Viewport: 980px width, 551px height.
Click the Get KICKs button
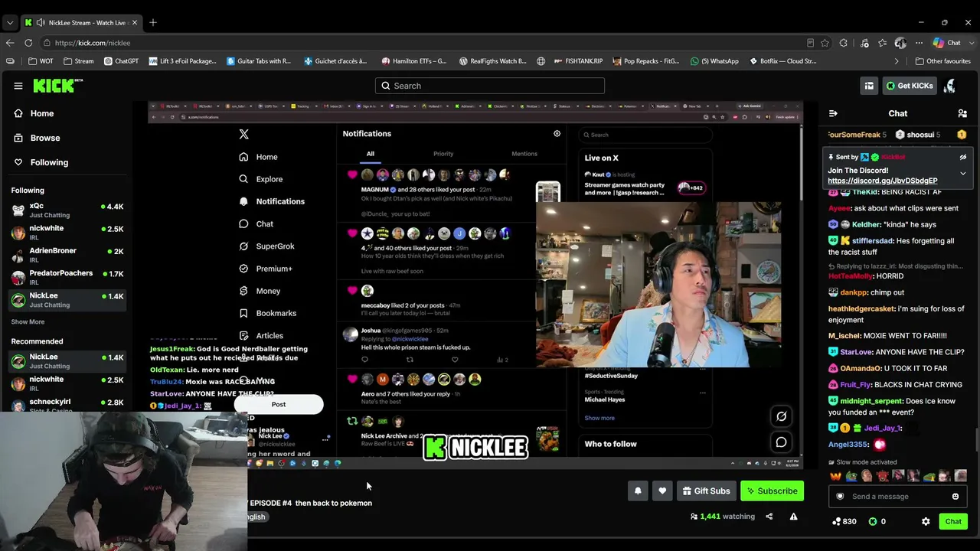point(910,86)
